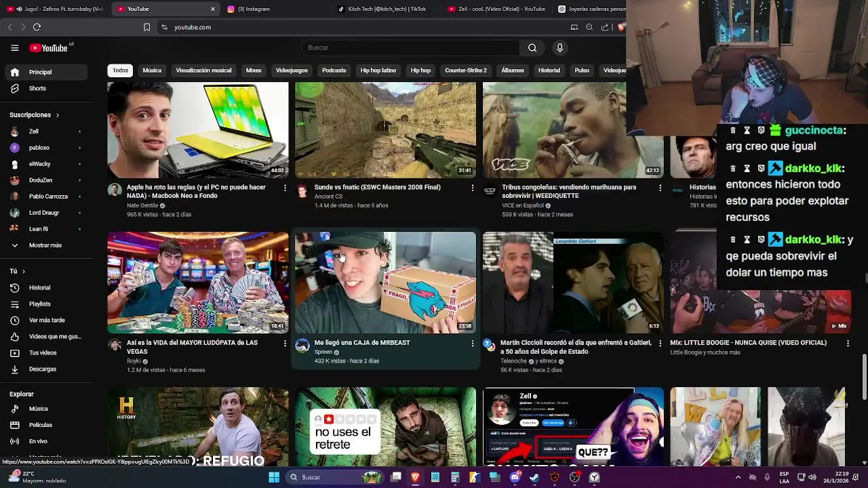Open options menu for Caja de MRBEAST video
868x488 pixels.
473,344
